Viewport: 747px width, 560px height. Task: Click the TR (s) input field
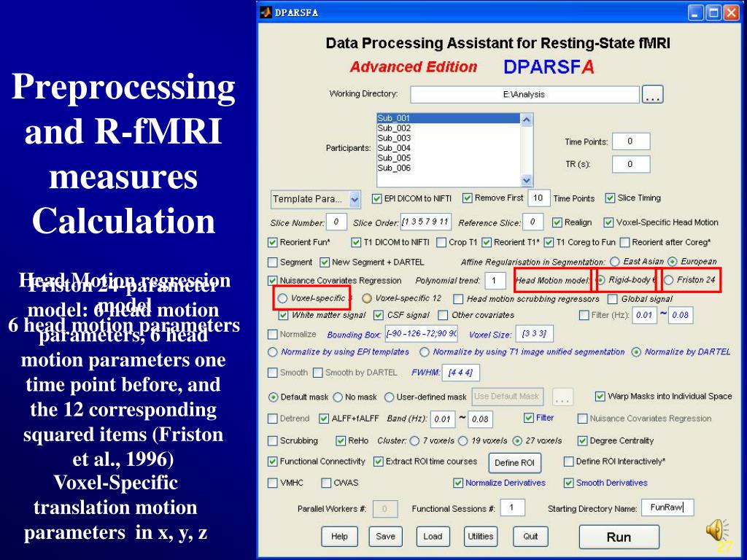coord(630,164)
